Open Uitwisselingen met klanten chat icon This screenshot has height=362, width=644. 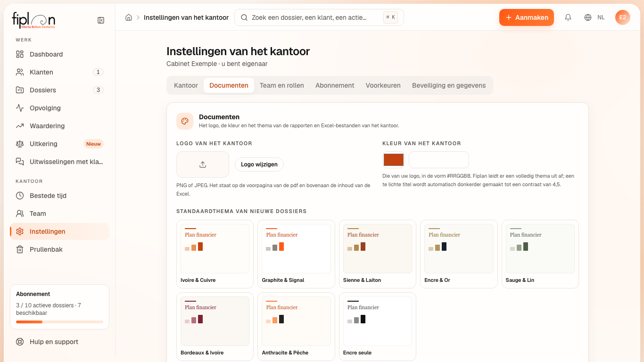point(20,162)
